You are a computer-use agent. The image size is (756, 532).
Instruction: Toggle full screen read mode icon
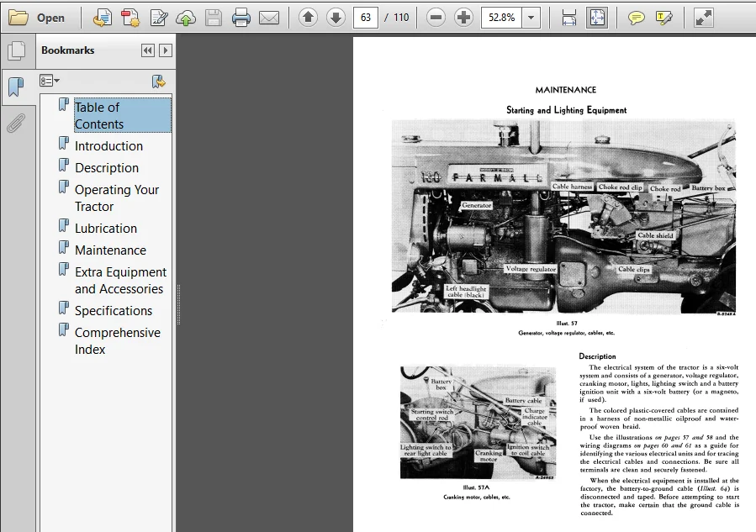tap(704, 18)
